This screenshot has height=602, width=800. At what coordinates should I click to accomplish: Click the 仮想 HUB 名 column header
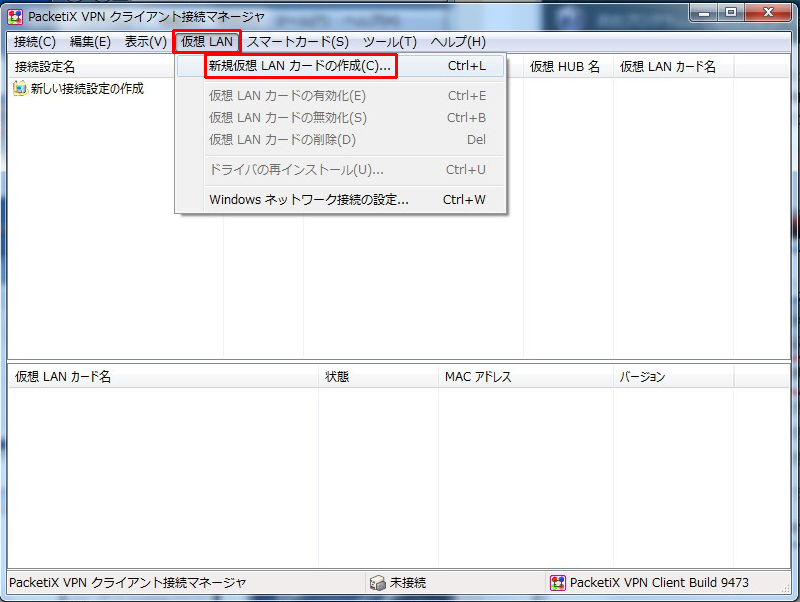click(x=565, y=67)
